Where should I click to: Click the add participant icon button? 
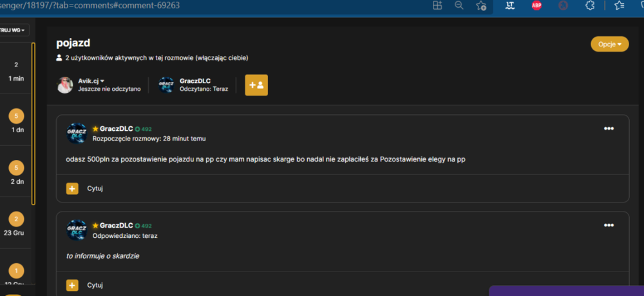[256, 85]
